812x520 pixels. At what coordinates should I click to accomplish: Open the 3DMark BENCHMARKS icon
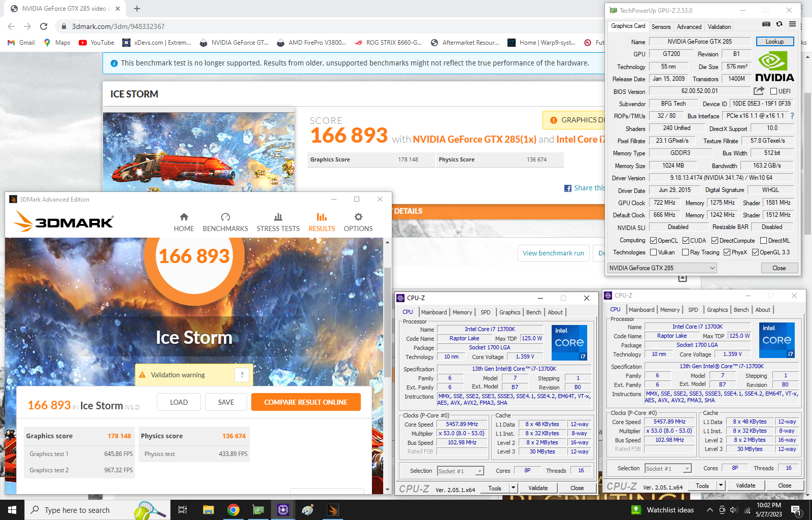tap(225, 217)
